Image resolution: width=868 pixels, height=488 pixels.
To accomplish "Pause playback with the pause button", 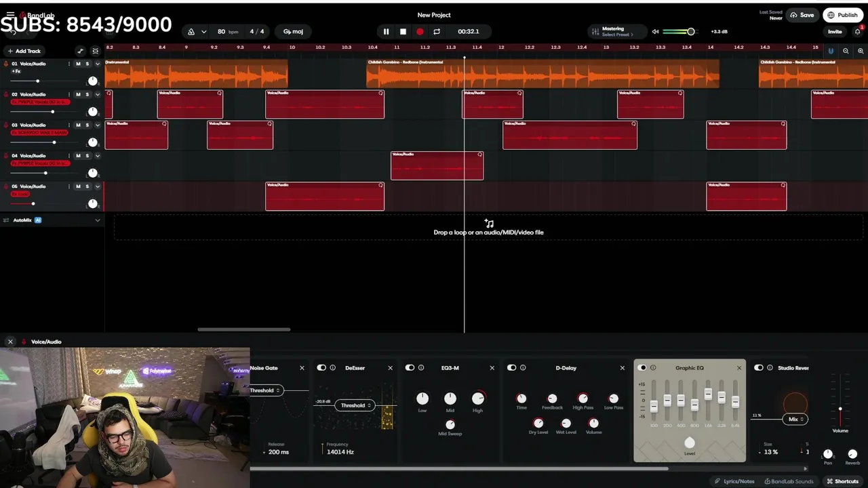I will pyautogui.click(x=386, y=32).
